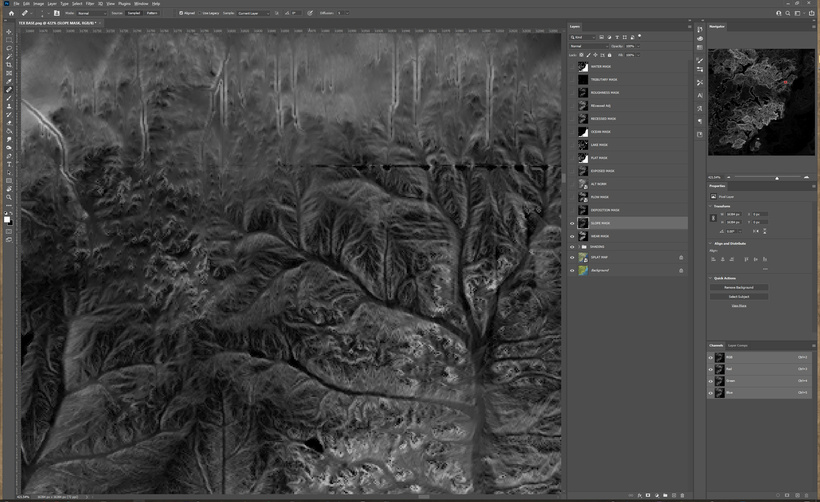Select the Type tool

coord(9,164)
